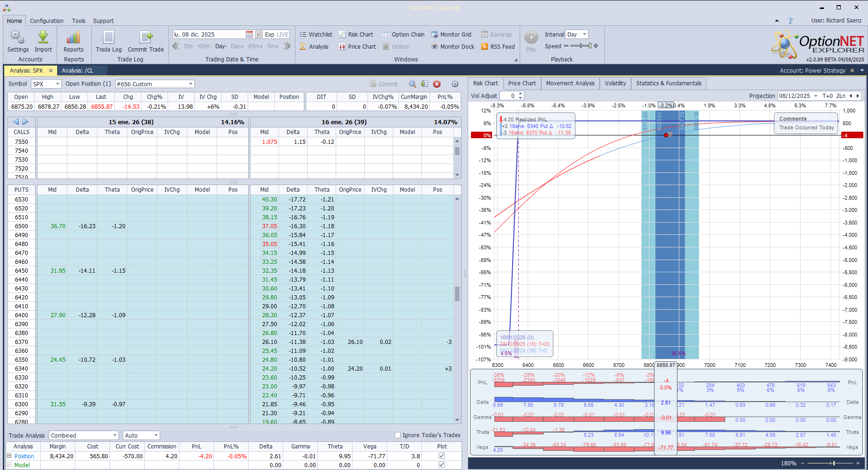Open the Watchlist window
Image resolution: width=868 pixels, height=470 pixels.
click(316, 35)
